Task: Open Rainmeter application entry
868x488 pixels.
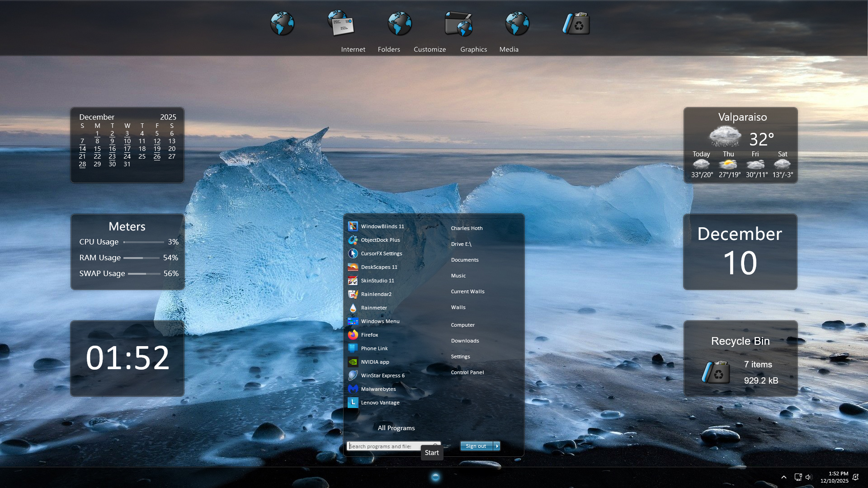Action: (373, 308)
